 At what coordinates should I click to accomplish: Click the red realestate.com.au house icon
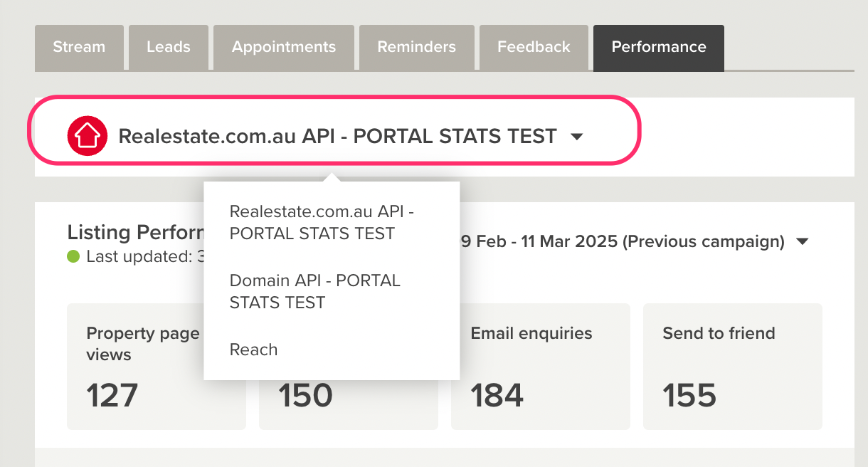87,135
